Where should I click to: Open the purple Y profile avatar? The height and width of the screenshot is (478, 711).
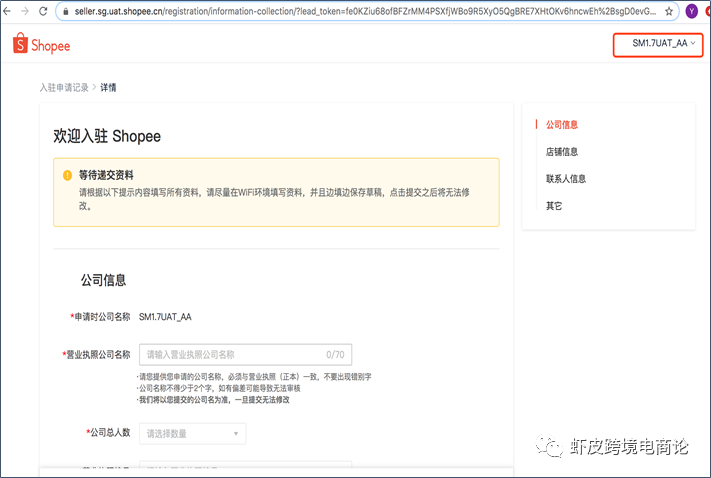coord(692,11)
